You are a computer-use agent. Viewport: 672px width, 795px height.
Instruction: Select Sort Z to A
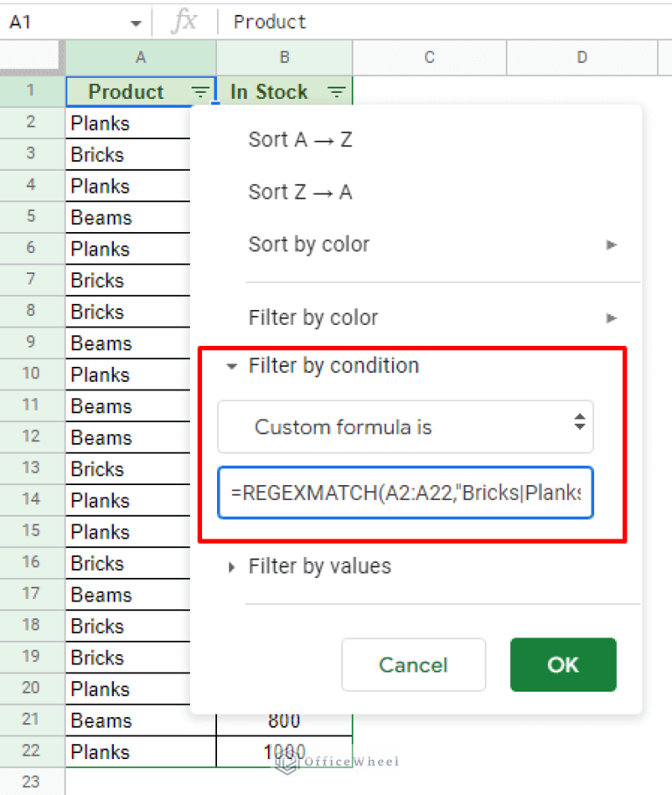[x=300, y=192]
